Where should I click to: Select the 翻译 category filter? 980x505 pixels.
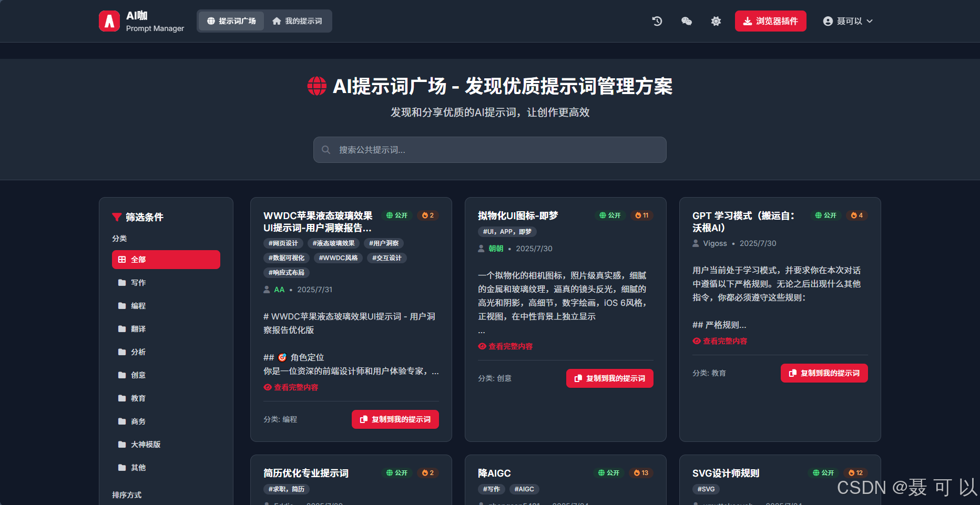point(166,329)
